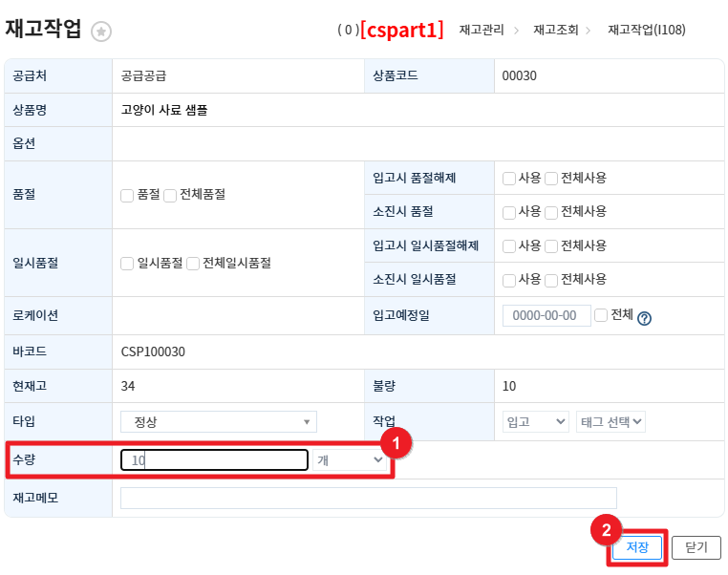Enable 사용 for 입고시 일시품절해제
The image size is (728, 575).
coord(509,246)
